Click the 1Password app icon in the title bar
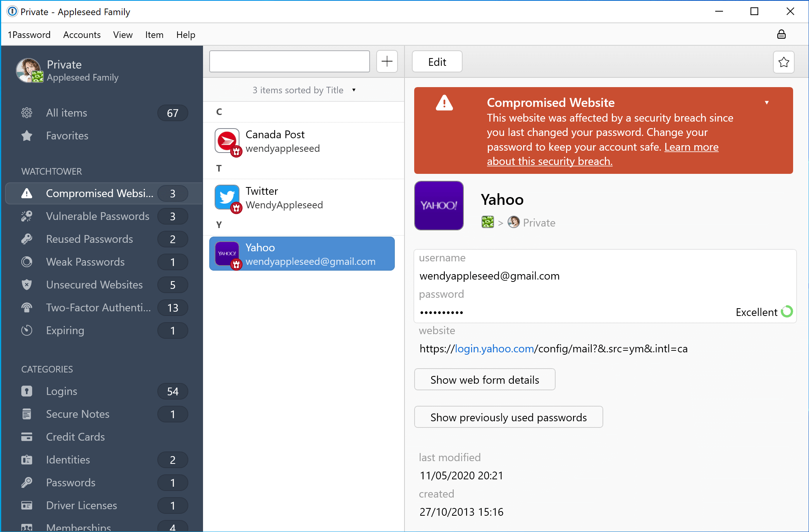This screenshot has width=809, height=532. tap(12, 12)
